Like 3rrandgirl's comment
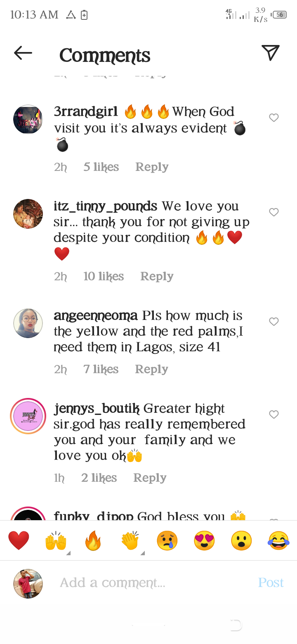 [x=274, y=118]
